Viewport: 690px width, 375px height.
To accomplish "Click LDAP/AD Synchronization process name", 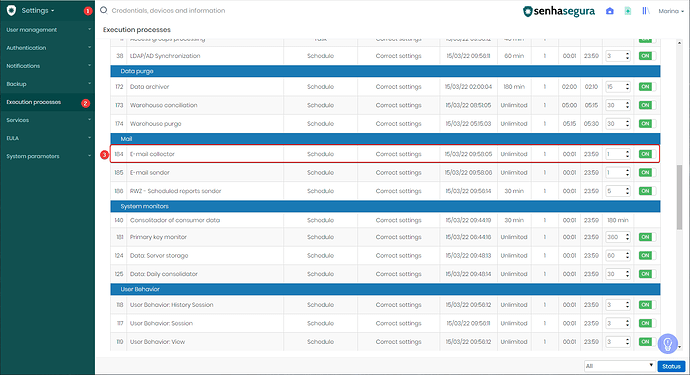I will click(x=165, y=56).
